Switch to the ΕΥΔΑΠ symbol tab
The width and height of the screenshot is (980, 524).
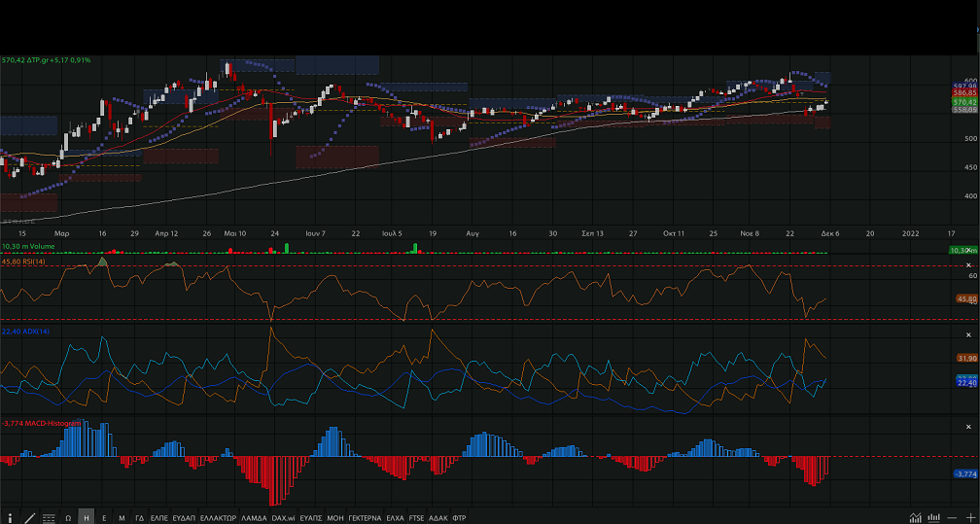[x=184, y=517]
